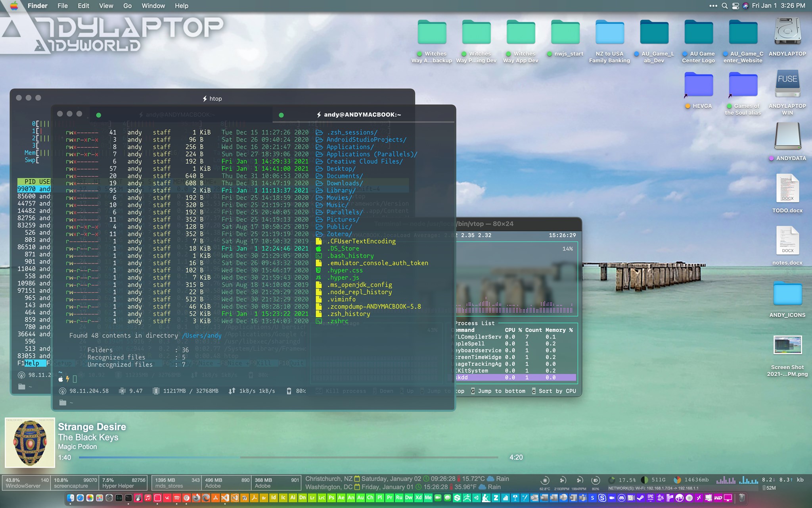Open Finder menu in macOS menu bar
Screen dimensions: 812x508
(37, 5)
